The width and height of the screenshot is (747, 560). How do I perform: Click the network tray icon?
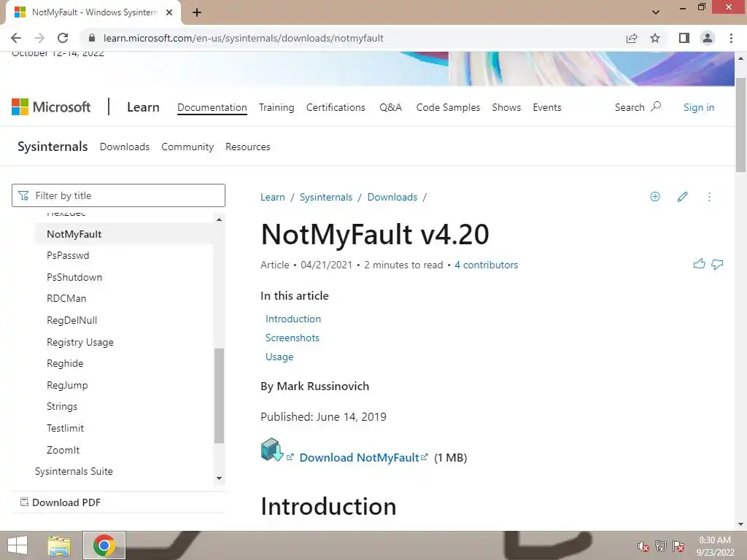pyautogui.click(x=661, y=545)
